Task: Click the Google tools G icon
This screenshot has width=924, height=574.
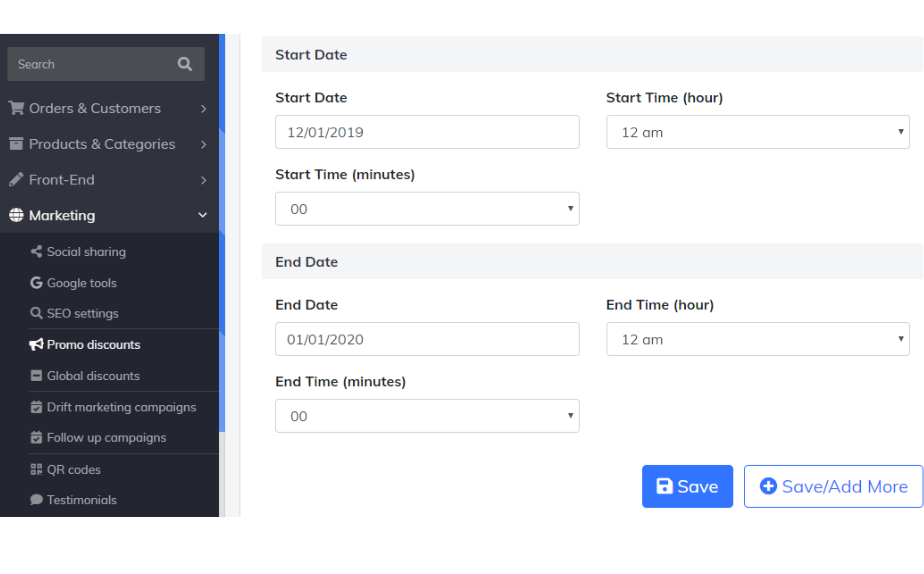Action: point(36,283)
